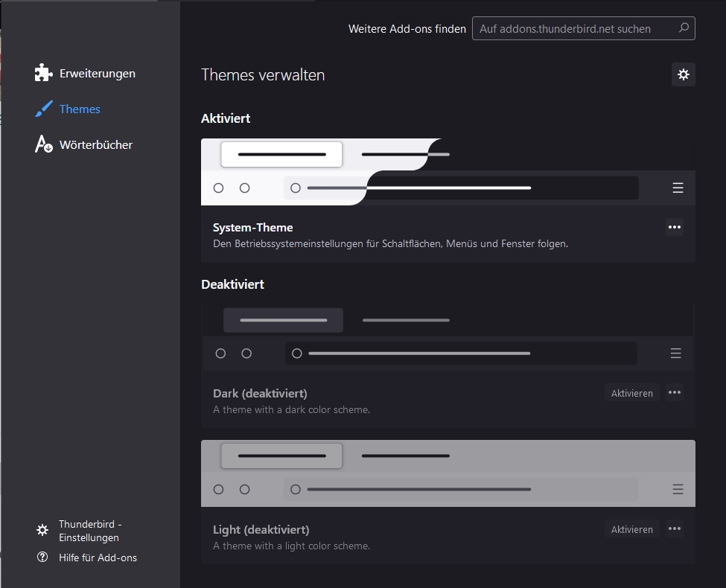This screenshot has height=588, width=726.
Task: Activate the Dark theme
Action: tap(631, 393)
